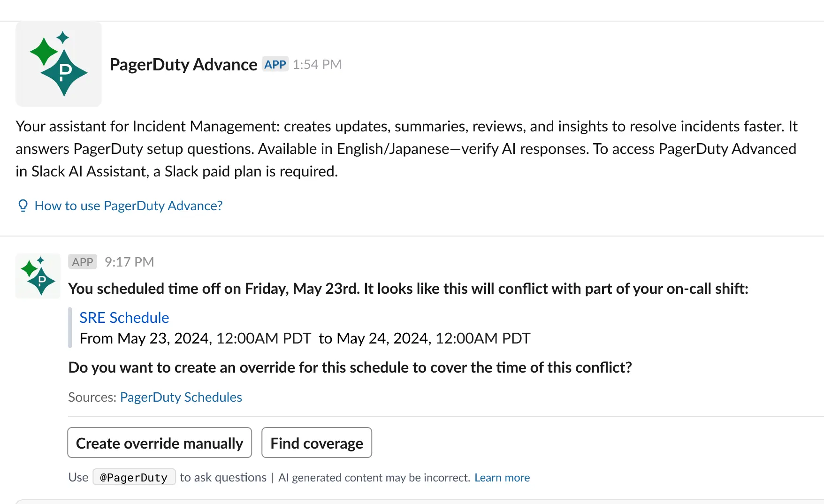Click Create override manually button
Image resolution: width=824 pixels, height=504 pixels.
tap(160, 443)
